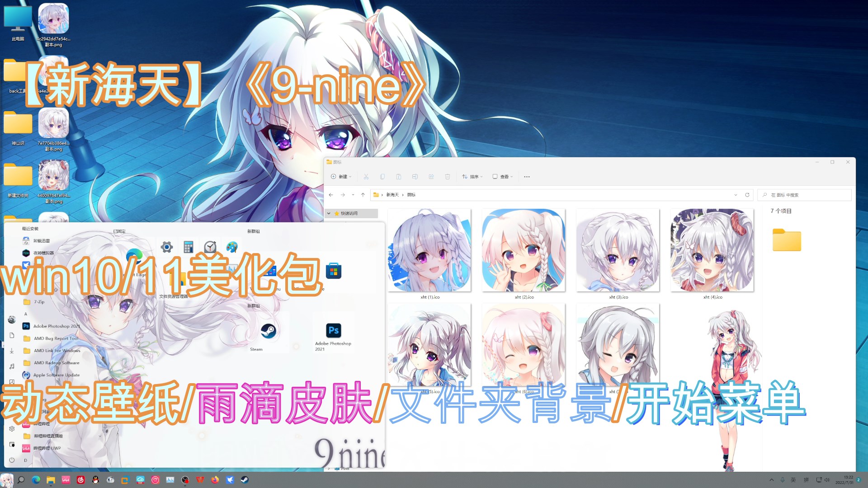Click the power button in Start menu
Viewport: 868px width, 488px height.
[12, 460]
